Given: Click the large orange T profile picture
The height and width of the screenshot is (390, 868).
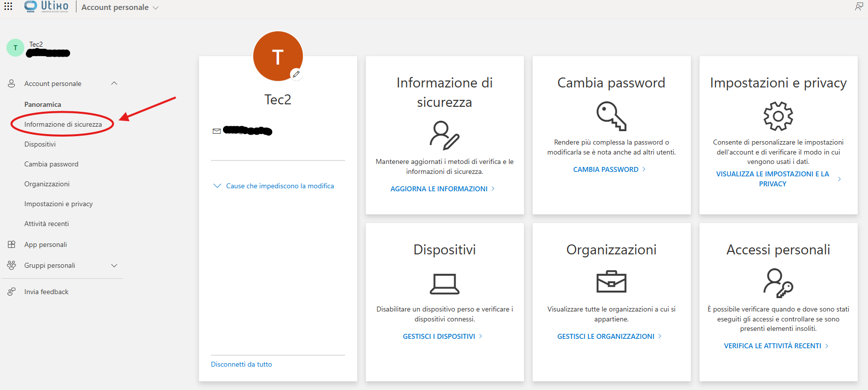Looking at the screenshot, I should pyautogui.click(x=278, y=56).
